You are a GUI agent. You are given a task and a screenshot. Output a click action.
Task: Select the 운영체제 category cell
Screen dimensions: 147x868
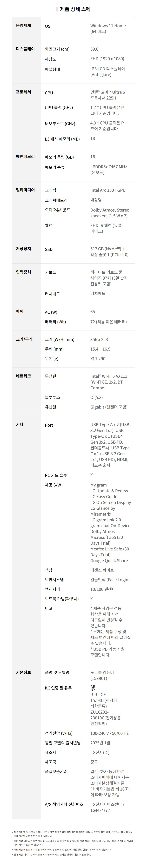pyautogui.click(x=26, y=28)
